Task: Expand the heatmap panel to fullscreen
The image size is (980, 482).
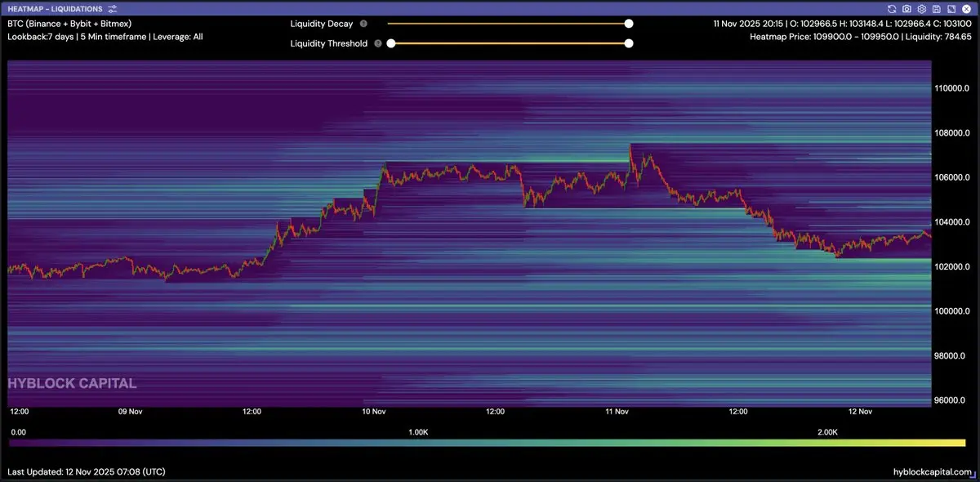Action: click(951, 9)
